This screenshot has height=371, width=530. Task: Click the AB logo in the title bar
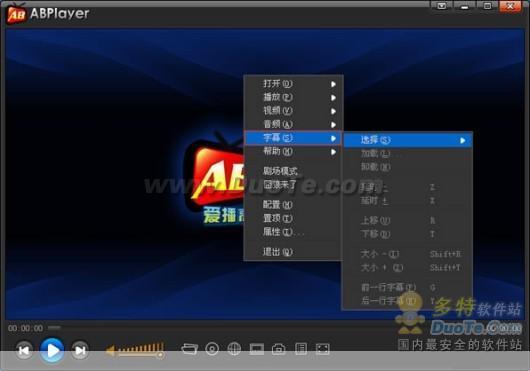coord(16,14)
